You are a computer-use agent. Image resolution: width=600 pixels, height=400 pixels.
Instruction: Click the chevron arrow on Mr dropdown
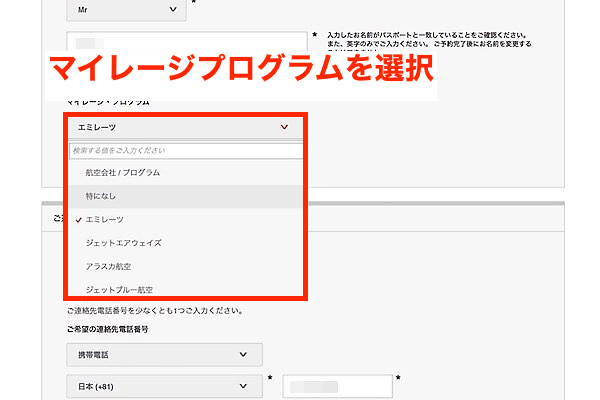click(173, 9)
